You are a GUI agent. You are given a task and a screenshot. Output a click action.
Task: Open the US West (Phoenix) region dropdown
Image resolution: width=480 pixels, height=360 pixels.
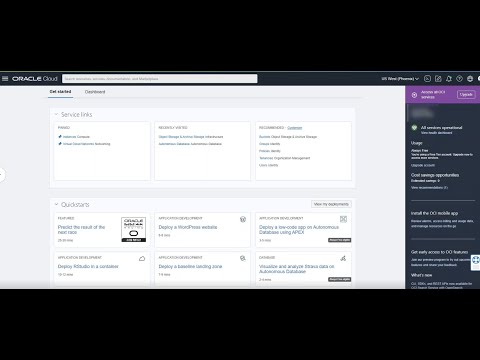point(400,79)
